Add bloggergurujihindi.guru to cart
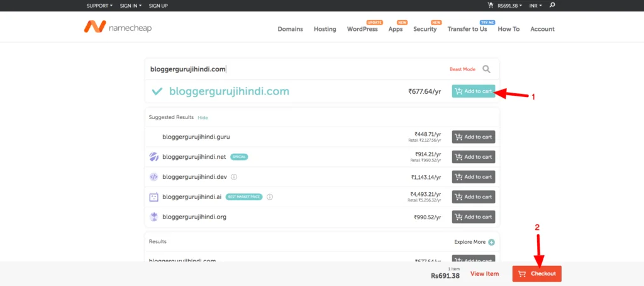The height and width of the screenshot is (286, 644). [474, 137]
